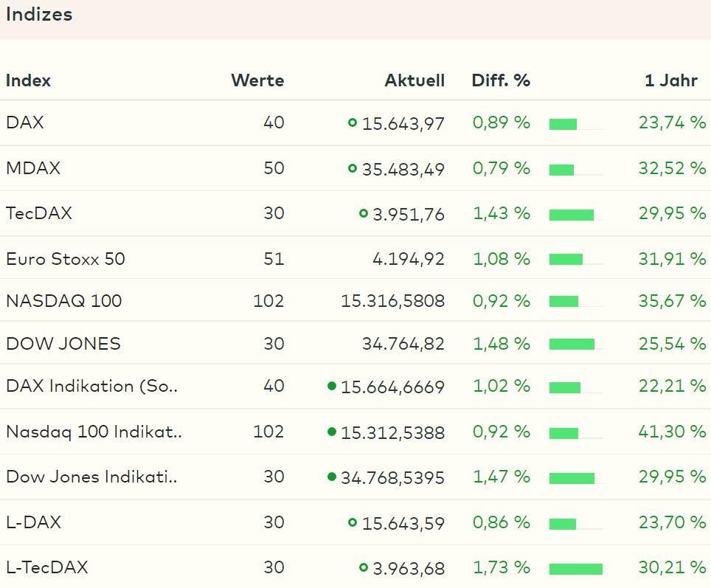Open the NASDAQ 100 index

pos(64,301)
